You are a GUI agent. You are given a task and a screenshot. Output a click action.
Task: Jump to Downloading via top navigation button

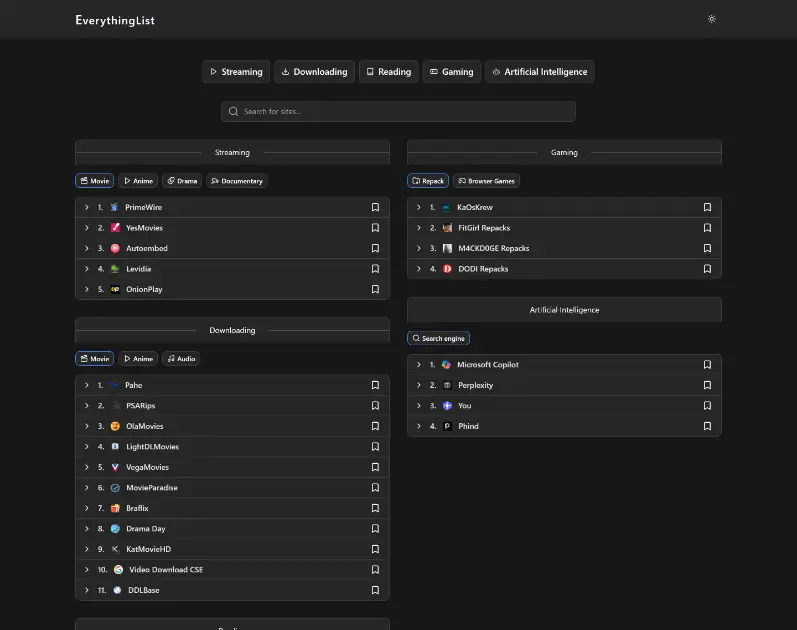315,72
